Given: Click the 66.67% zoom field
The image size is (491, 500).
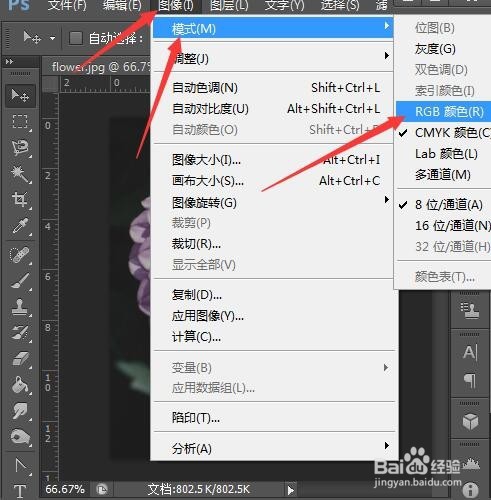Looking at the screenshot, I should [x=65, y=489].
